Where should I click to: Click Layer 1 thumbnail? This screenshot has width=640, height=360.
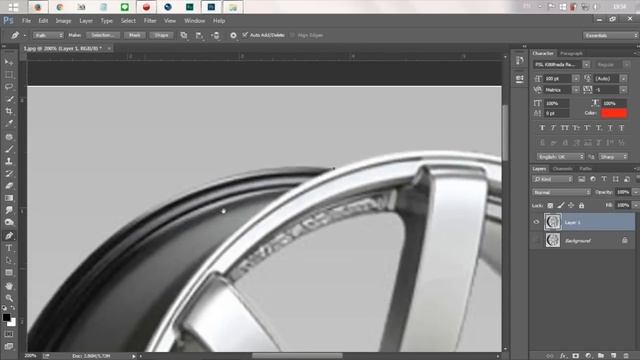[x=553, y=222]
